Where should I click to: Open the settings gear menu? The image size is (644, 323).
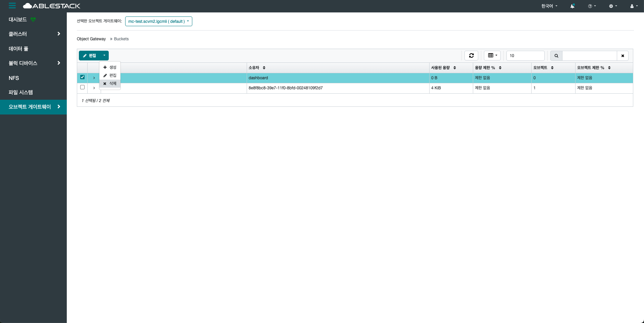pyautogui.click(x=613, y=6)
